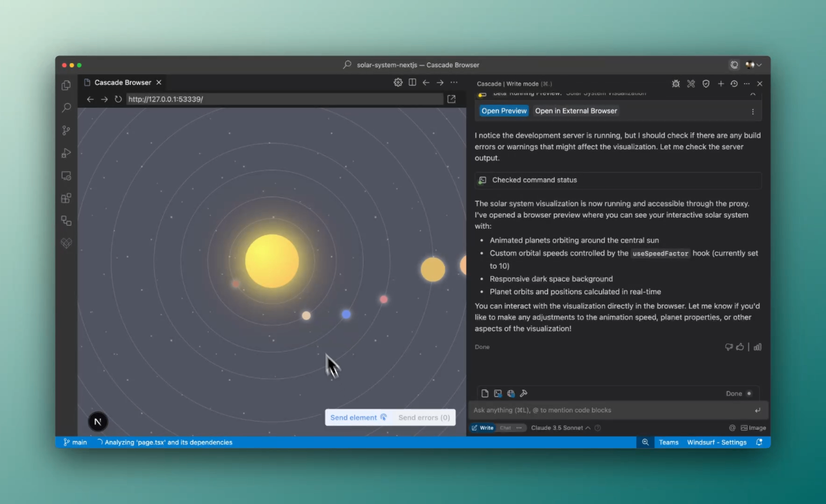Click the hammer icon above chat input
Image resolution: width=826 pixels, height=504 pixels.
coord(523,394)
